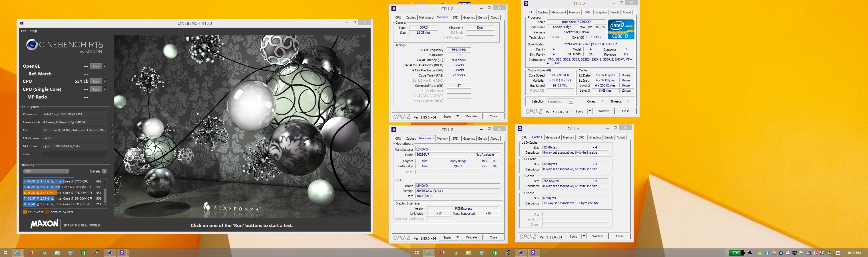Run the OpenGL benchmark

click(x=96, y=66)
